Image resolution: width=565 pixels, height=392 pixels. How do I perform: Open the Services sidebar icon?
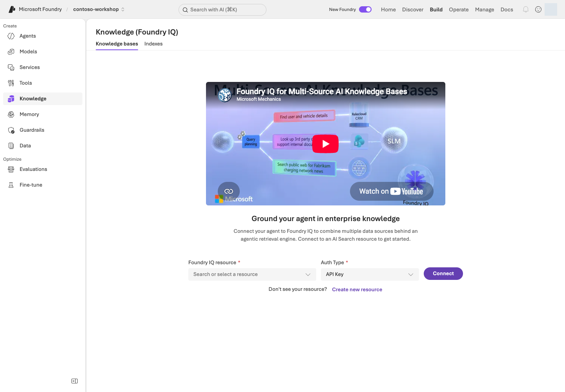point(11,67)
